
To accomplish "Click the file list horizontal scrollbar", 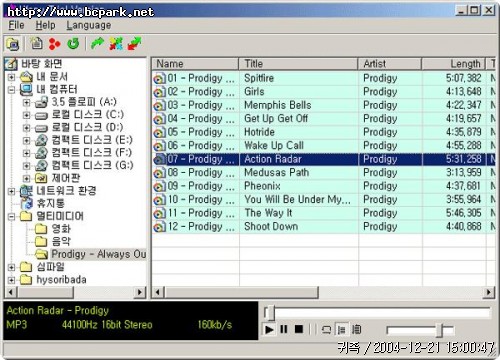I will point(241,293).
